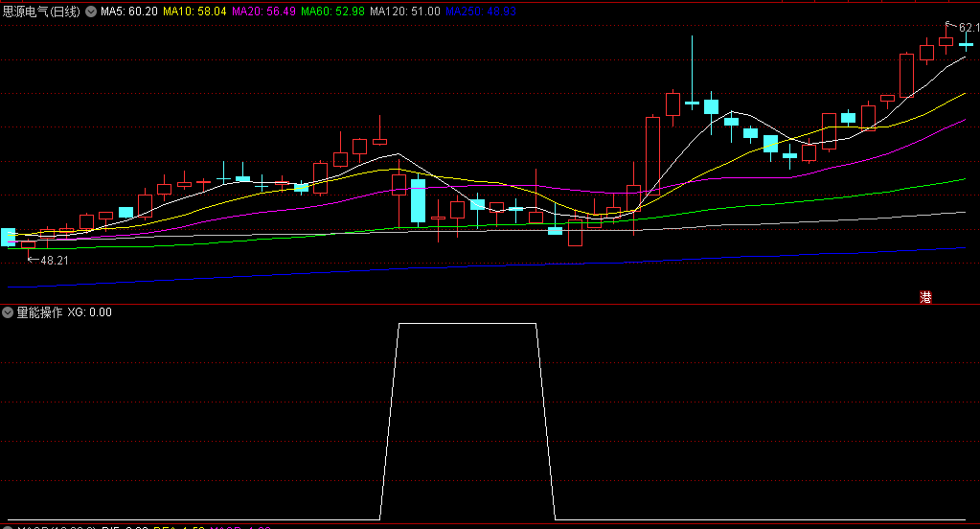Click the red 港 marker icon
Image resolution: width=980 pixels, height=529 pixels.
(925, 298)
